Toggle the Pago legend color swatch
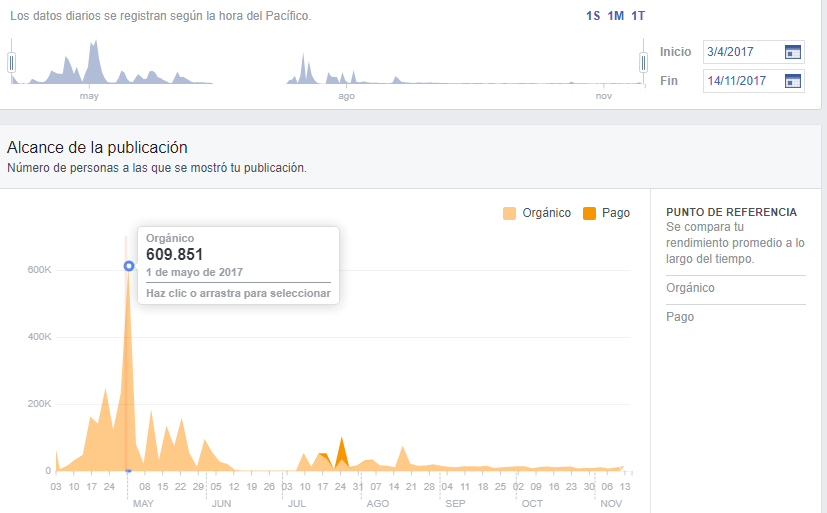The height and width of the screenshot is (513, 827). pos(589,213)
